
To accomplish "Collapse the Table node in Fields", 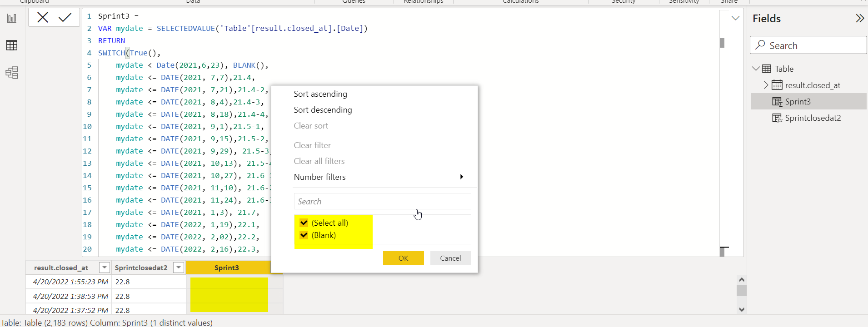I will click(756, 69).
